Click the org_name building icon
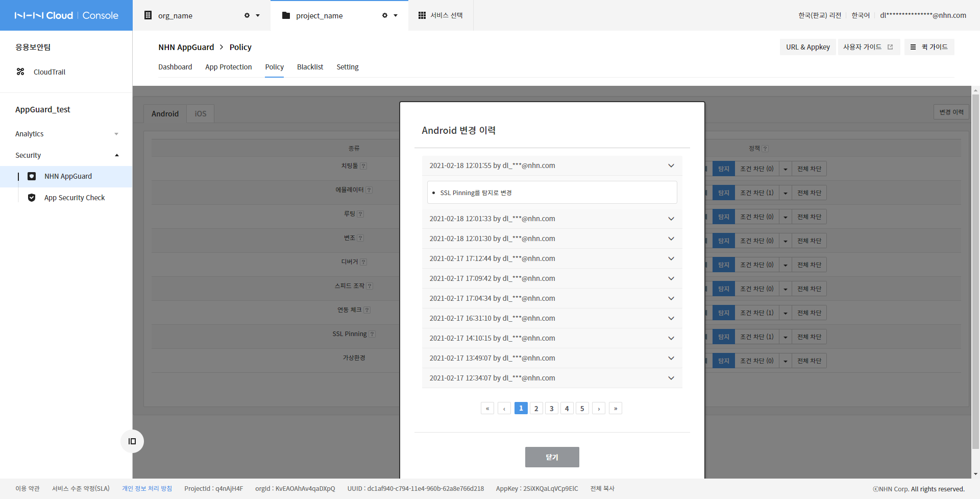 click(148, 15)
